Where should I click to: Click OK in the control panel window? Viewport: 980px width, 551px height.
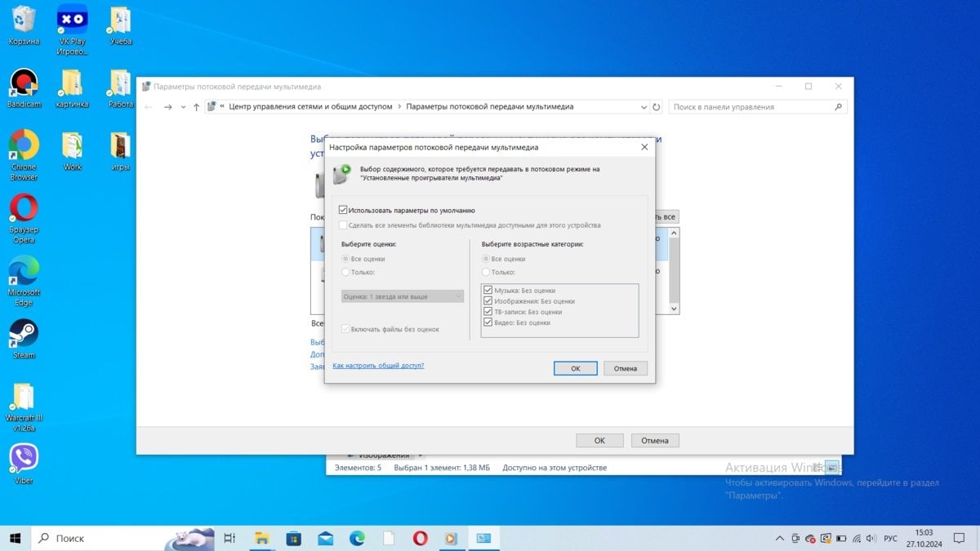[x=599, y=440]
